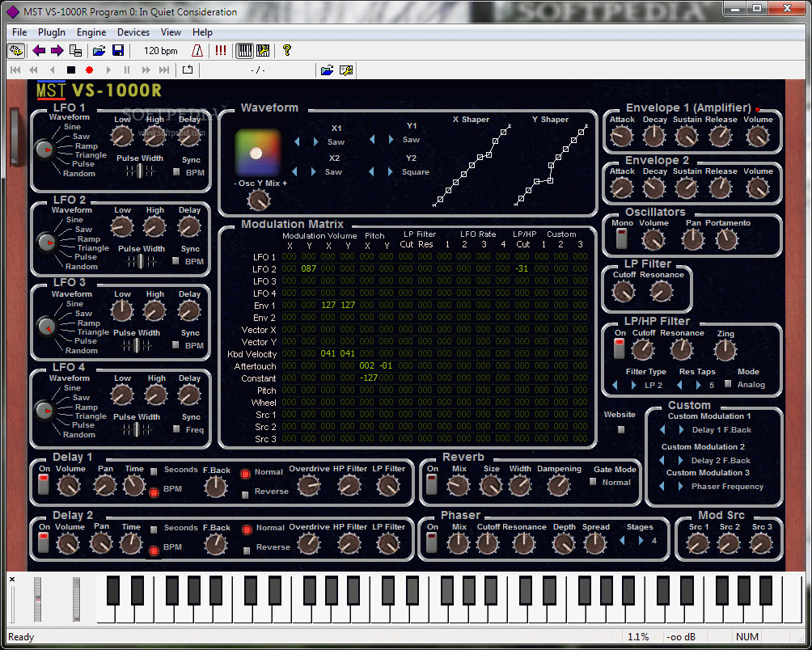Toggle the Delay 2 On switch
The width and height of the screenshot is (812, 650).
point(44,542)
